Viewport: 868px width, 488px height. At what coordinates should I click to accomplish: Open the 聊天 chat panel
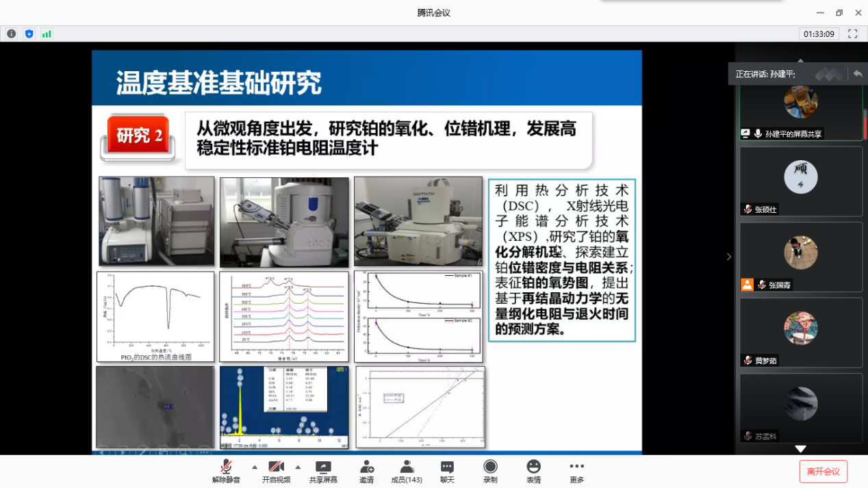[x=447, y=471]
